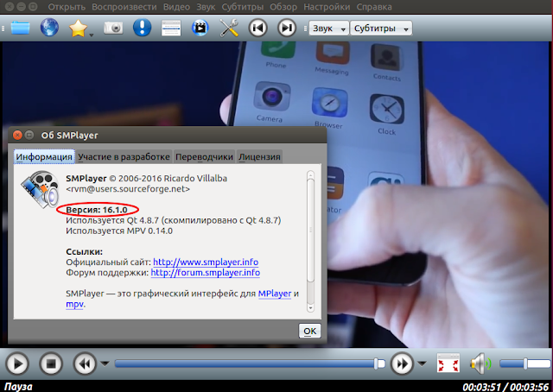Click the Пауза status text
Image resolution: width=553 pixels, height=392 pixels.
(18, 387)
